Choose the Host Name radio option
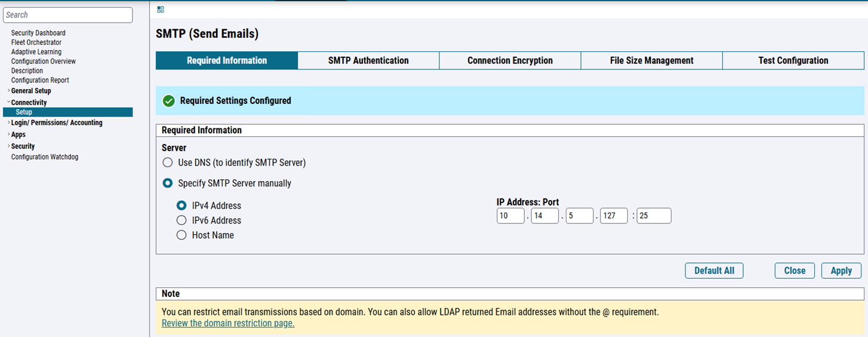Viewport: 868px width, 337px height. point(181,235)
